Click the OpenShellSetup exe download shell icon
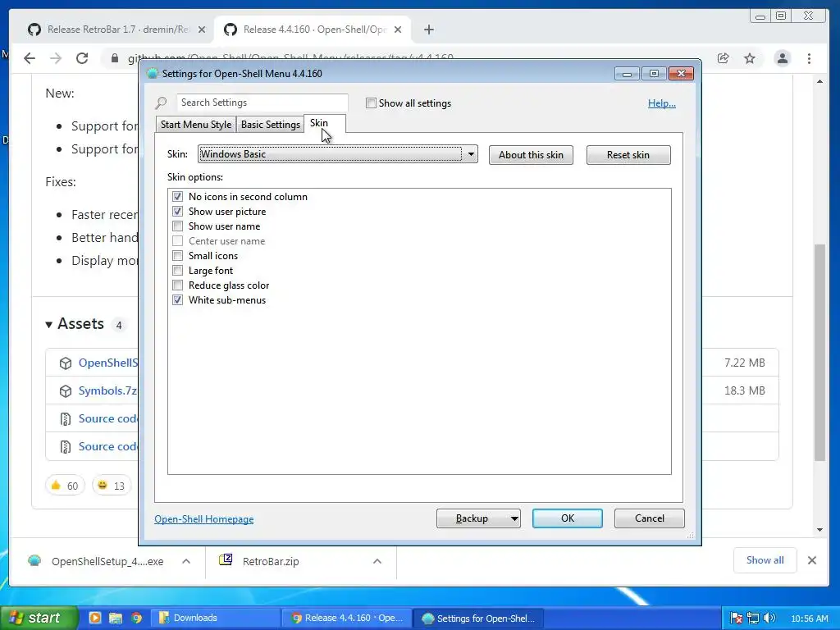The width and height of the screenshot is (840, 630). (34, 561)
